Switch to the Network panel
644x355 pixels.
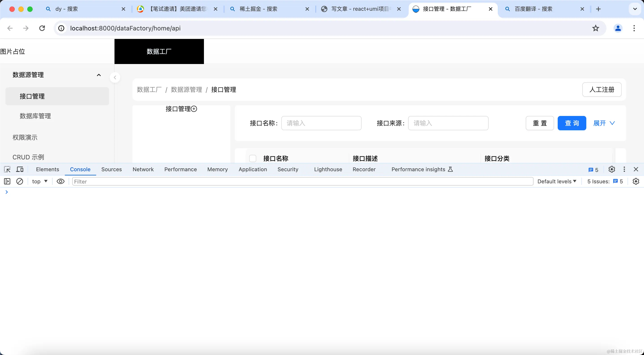pyautogui.click(x=143, y=169)
